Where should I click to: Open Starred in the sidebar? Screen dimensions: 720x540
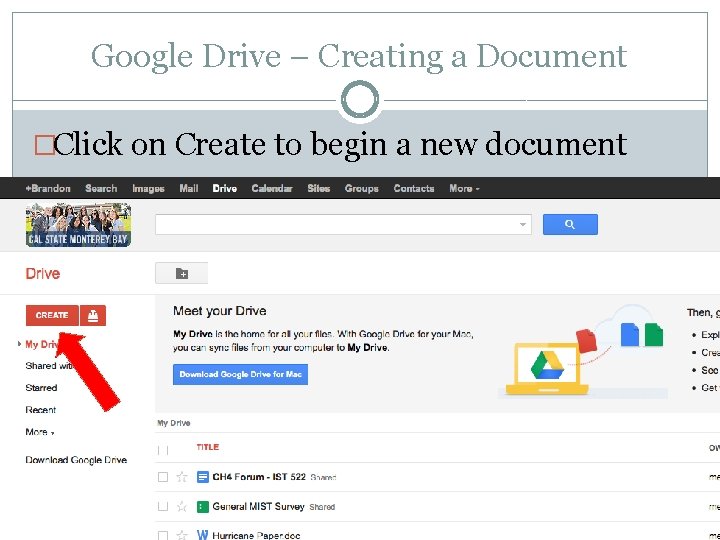pos(41,388)
